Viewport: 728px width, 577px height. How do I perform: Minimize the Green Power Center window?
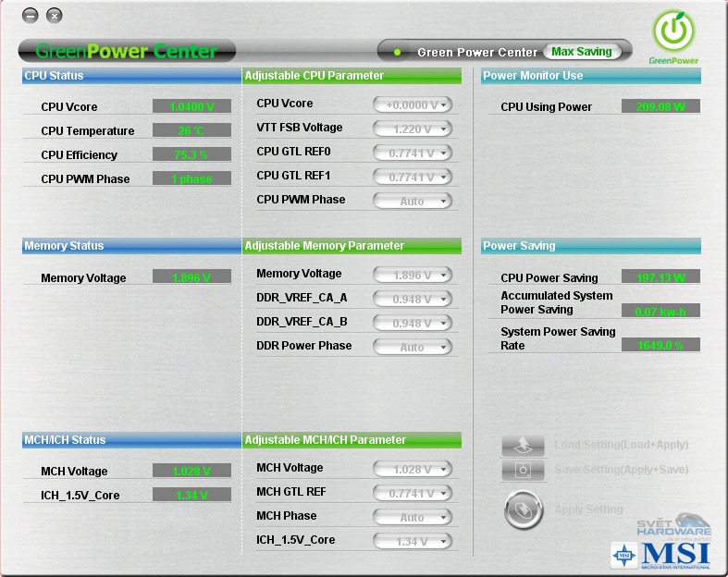[x=31, y=16]
